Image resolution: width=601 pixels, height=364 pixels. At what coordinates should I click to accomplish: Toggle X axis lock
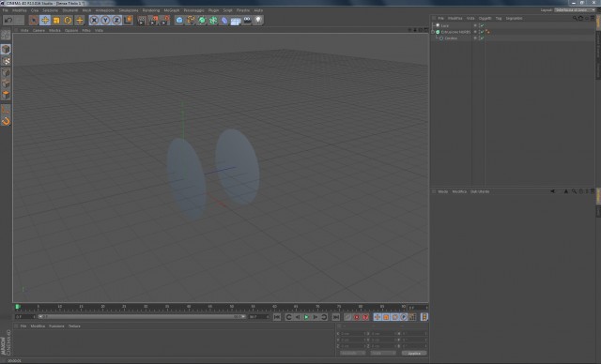[x=94, y=21]
